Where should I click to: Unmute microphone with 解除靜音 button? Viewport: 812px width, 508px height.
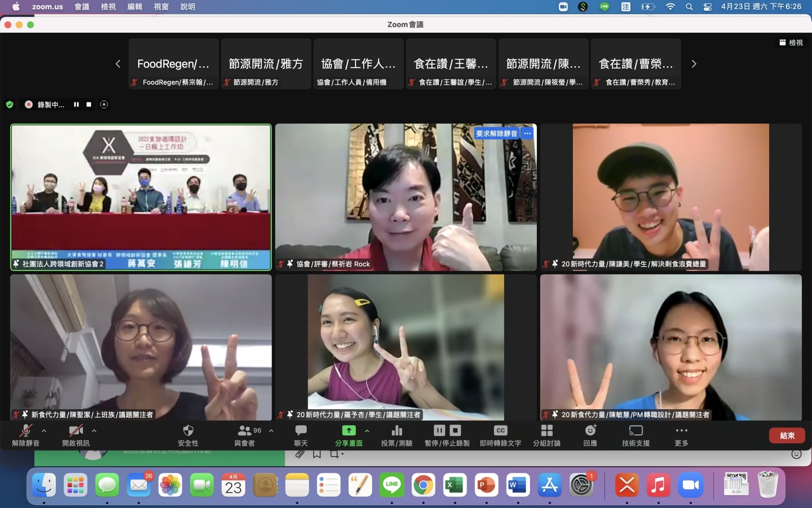coord(26,435)
